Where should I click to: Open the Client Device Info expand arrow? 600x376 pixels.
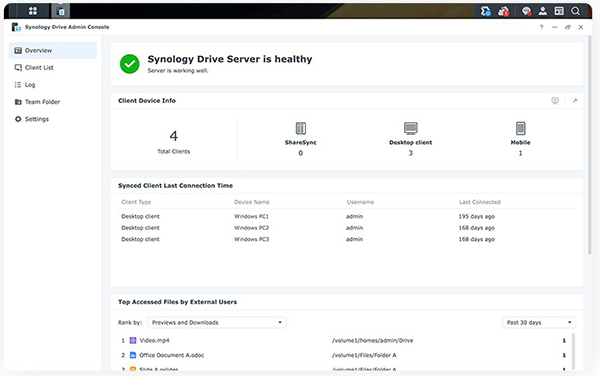[x=575, y=101]
